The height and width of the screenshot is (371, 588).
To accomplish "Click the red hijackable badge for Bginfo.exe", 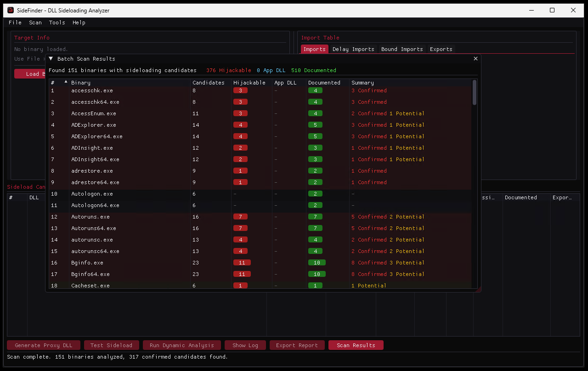I will [x=242, y=263].
